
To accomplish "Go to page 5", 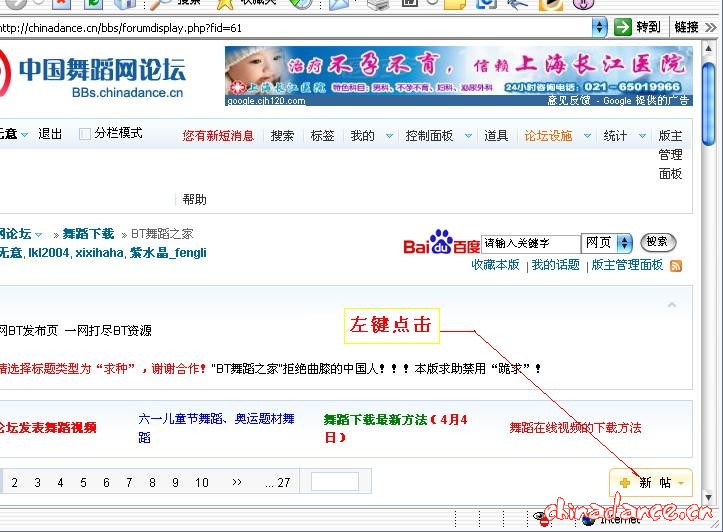I will (83, 483).
